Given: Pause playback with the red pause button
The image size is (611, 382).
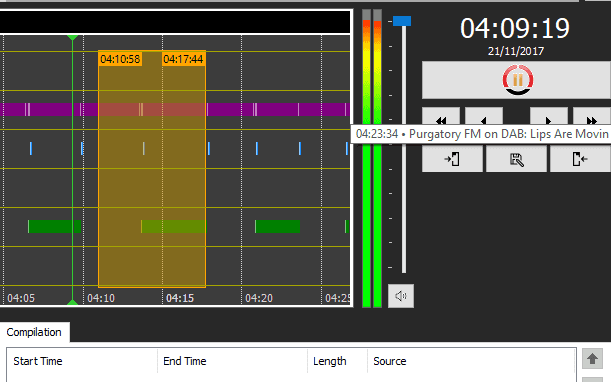Looking at the screenshot, I should tap(517, 80).
